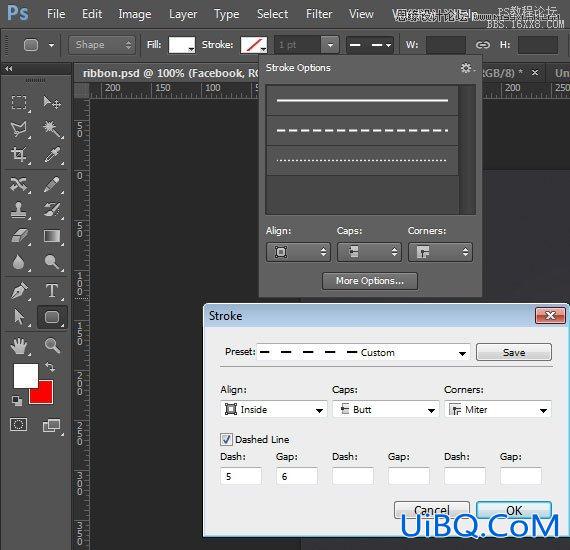Open the Filter menu
The image size is (570, 550).
(319, 14)
